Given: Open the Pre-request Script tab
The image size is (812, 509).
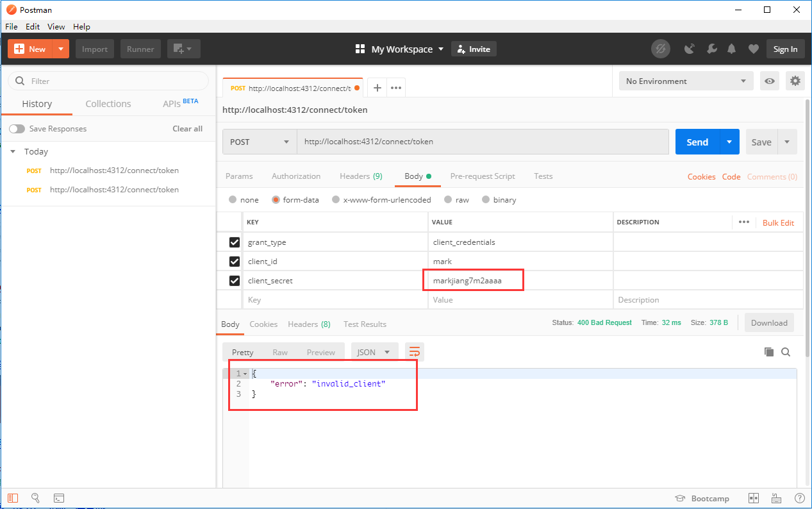Looking at the screenshot, I should (x=483, y=176).
